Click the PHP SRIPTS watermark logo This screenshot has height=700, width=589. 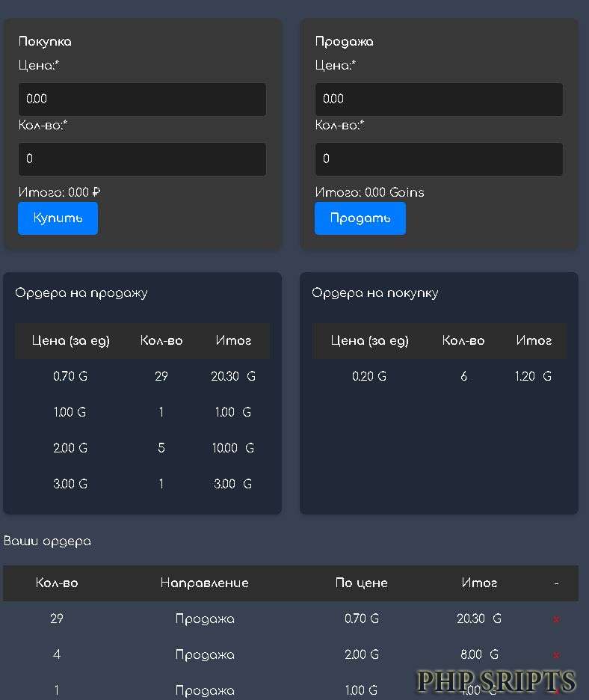click(x=496, y=681)
